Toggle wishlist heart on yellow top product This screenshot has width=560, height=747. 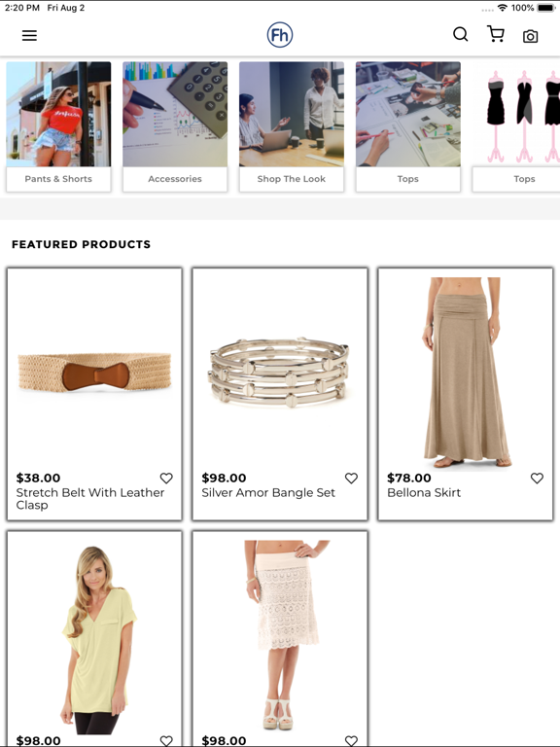[166, 740]
